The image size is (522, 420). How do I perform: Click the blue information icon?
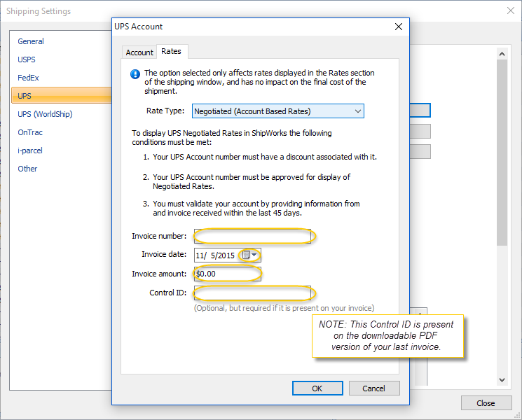(x=135, y=73)
